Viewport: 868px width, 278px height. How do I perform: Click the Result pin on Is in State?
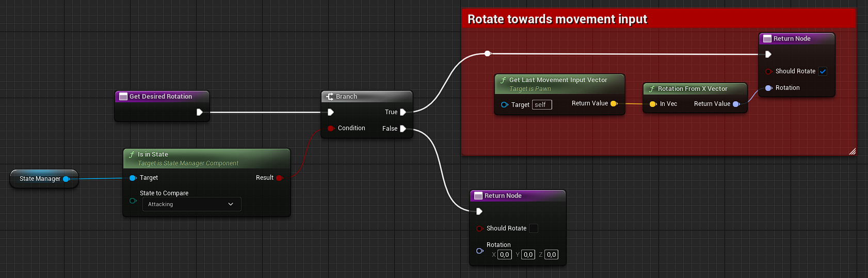[x=279, y=178]
